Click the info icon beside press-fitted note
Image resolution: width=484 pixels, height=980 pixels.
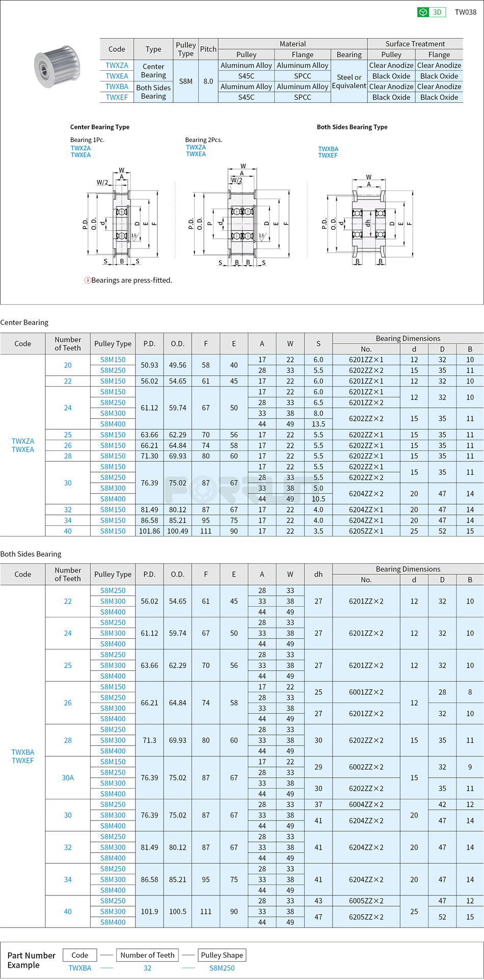(x=88, y=280)
